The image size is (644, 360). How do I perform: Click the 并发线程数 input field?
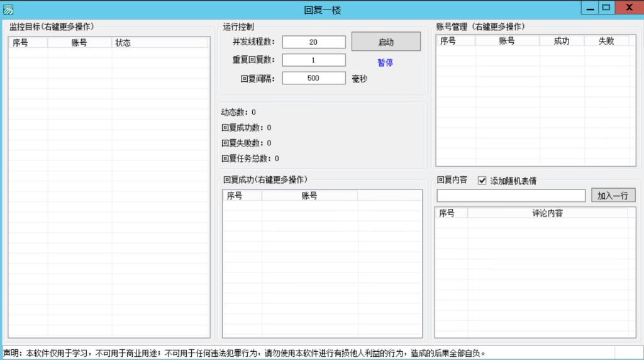tap(314, 42)
